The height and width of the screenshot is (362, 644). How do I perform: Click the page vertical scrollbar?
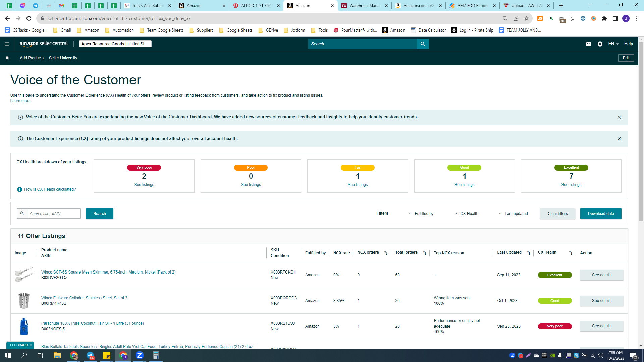[x=641, y=131]
